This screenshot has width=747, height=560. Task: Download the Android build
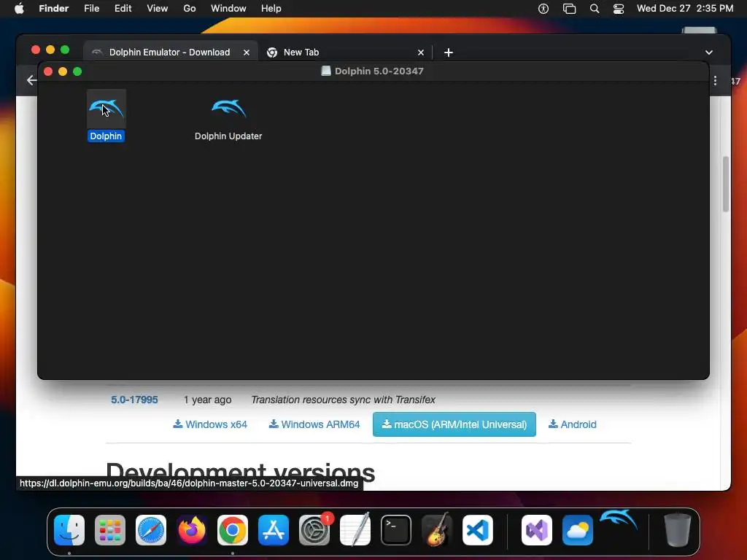click(573, 424)
